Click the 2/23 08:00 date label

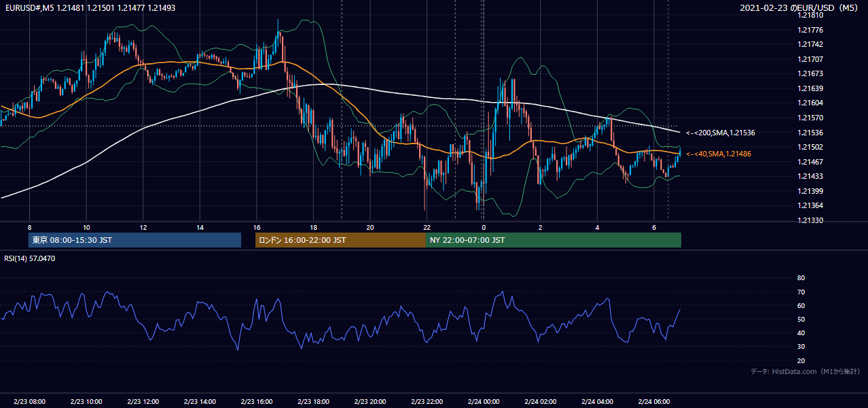click(x=29, y=402)
